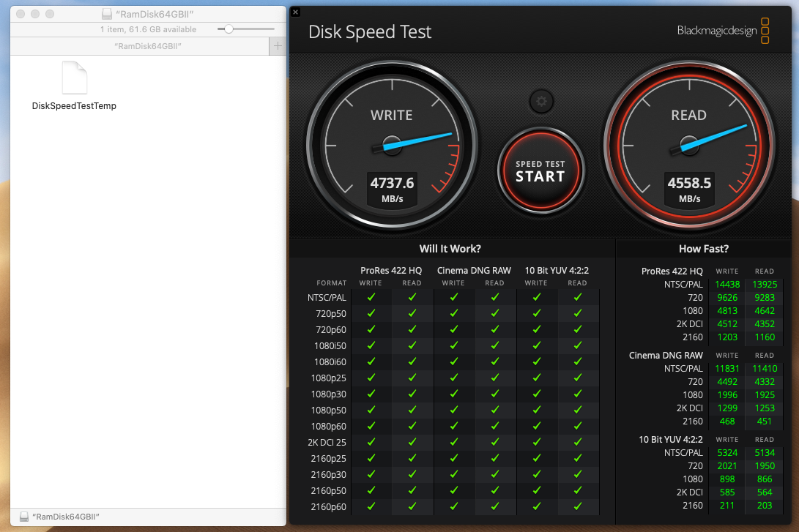Click the 9626 ProRes 720 write value

[x=727, y=298]
